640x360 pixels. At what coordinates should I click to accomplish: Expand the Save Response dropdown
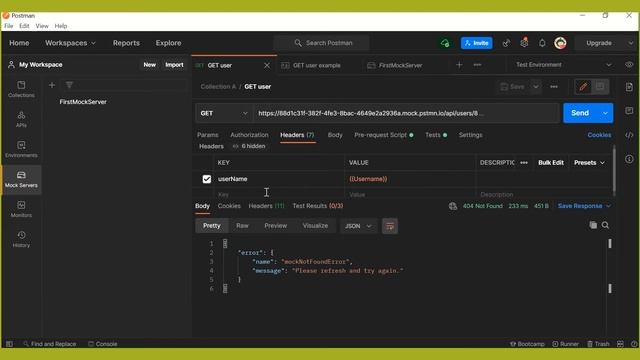608,206
